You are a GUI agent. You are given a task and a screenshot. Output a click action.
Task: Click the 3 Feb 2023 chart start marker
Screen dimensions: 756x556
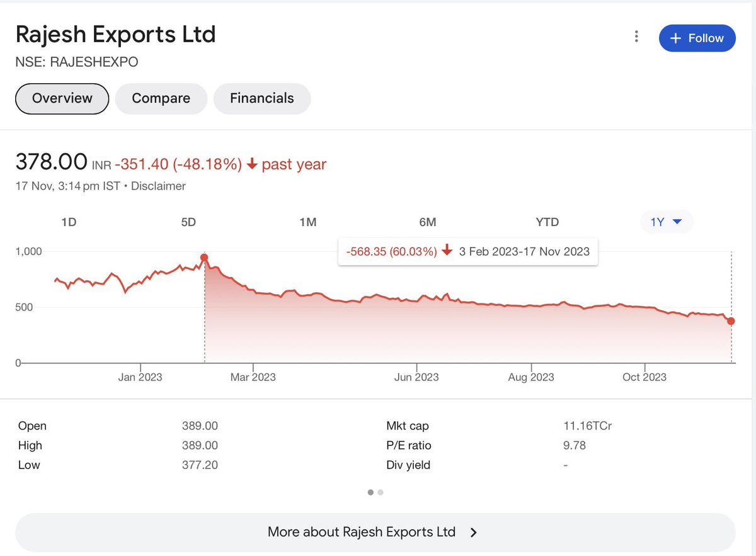point(204,258)
